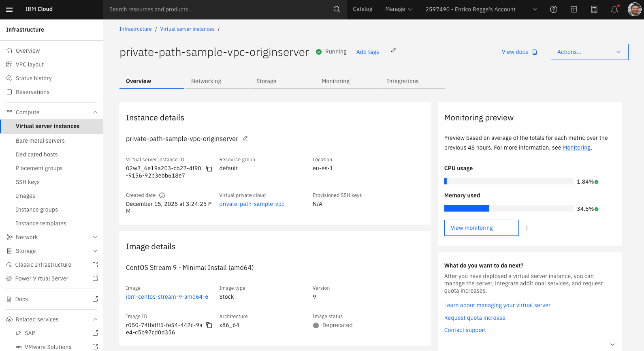644x351 pixels.
Task: Expand the Manage menu
Action: click(x=399, y=9)
